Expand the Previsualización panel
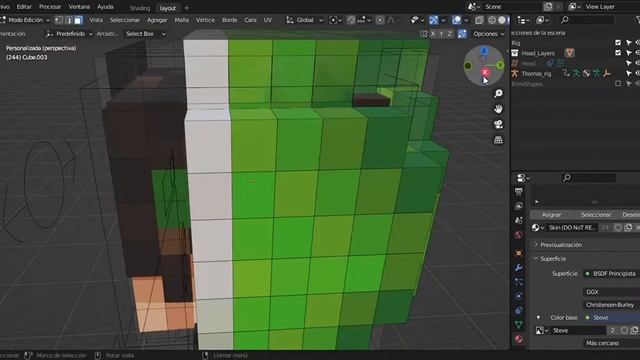This screenshot has height=360, width=640. [x=561, y=245]
